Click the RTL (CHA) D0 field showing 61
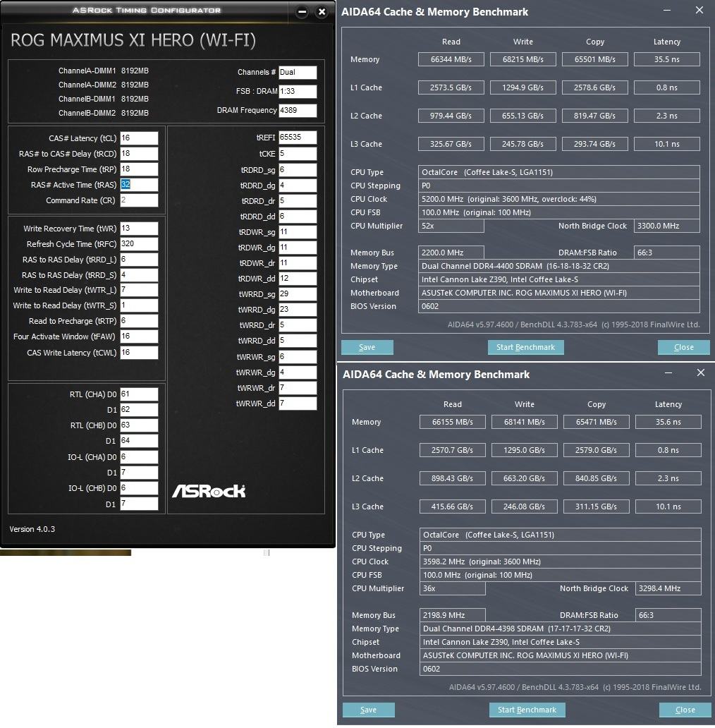 pyautogui.click(x=139, y=394)
